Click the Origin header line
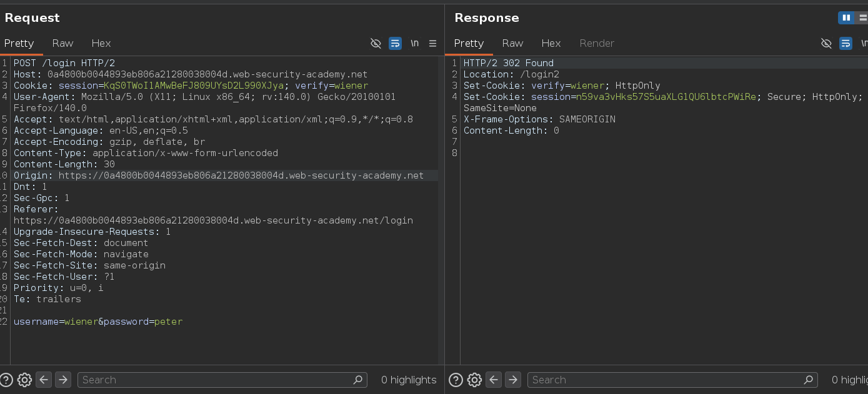 pos(219,175)
